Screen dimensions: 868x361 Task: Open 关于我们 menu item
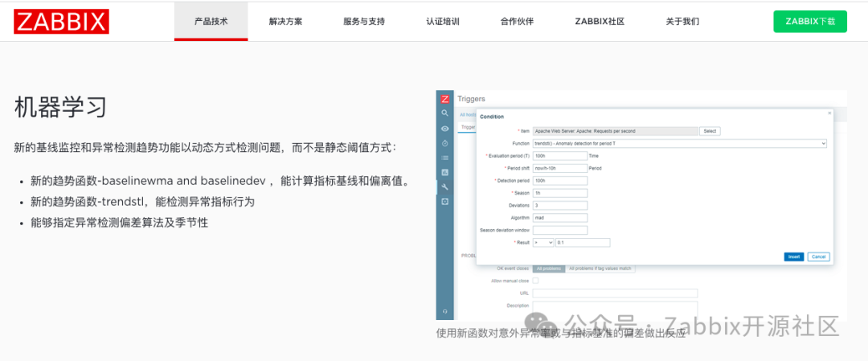click(x=682, y=22)
